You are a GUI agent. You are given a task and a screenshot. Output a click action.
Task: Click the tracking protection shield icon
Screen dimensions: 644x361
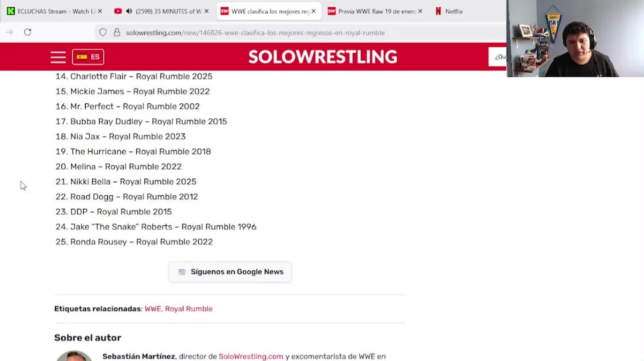coord(103,33)
